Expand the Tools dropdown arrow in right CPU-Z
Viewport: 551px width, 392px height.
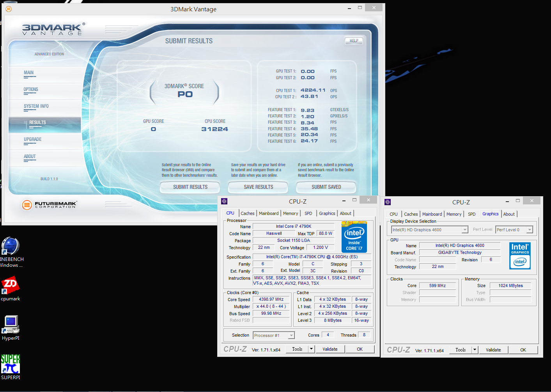[475, 350]
